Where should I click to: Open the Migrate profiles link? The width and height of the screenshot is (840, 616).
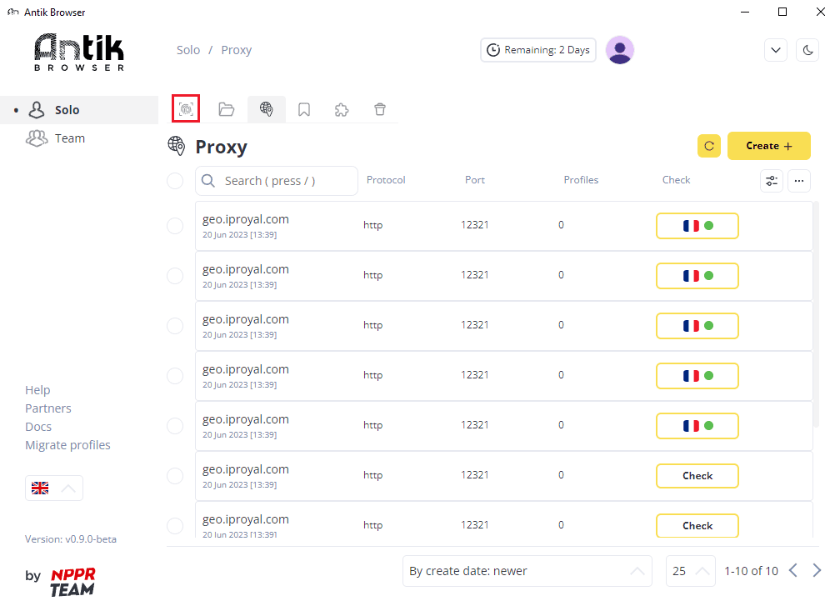point(67,445)
